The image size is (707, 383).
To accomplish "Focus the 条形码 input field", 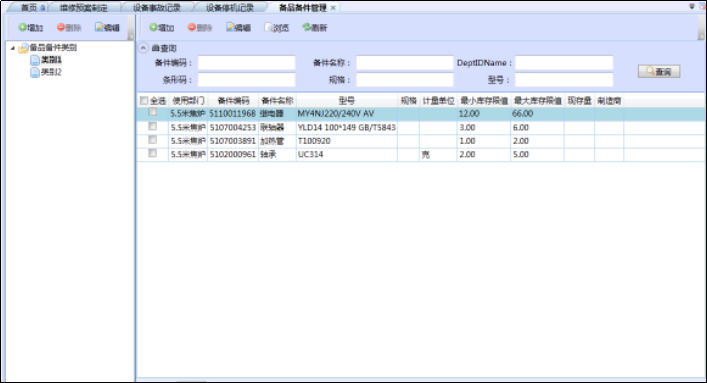I will point(247,80).
